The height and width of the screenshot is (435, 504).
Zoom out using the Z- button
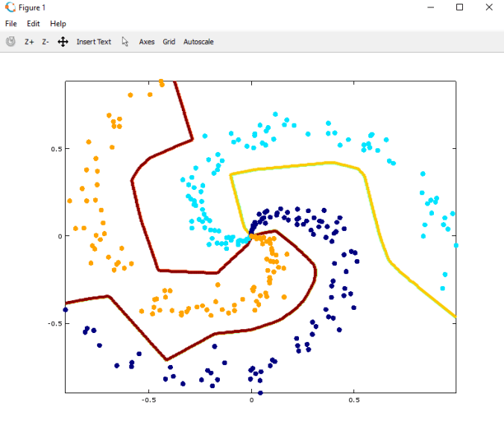pyautogui.click(x=45, y=42)
